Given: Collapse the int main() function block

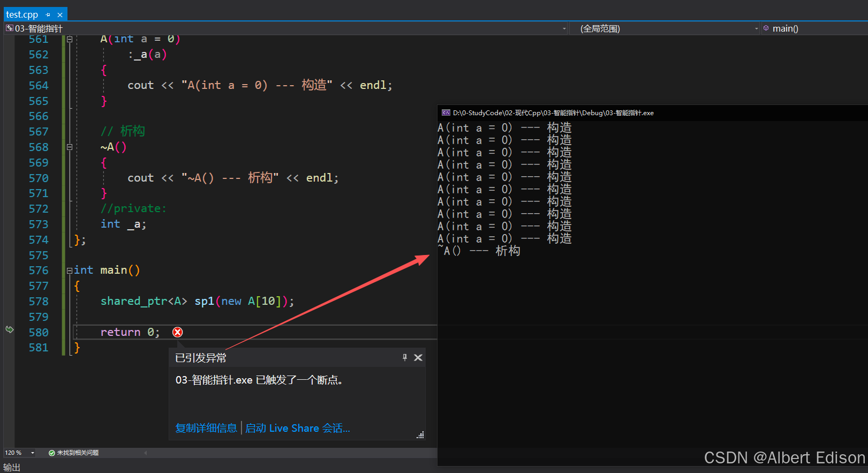Looking at the screenshot, I should coord(70,271).
